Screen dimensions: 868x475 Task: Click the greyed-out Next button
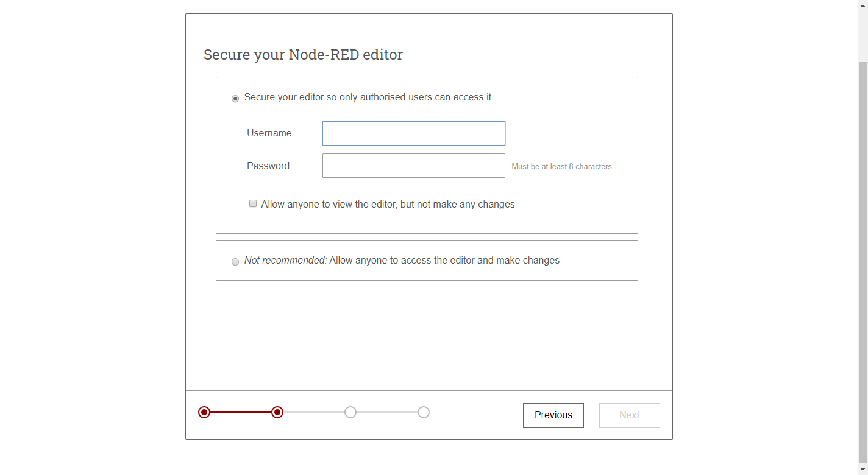(x=630, y=415)
